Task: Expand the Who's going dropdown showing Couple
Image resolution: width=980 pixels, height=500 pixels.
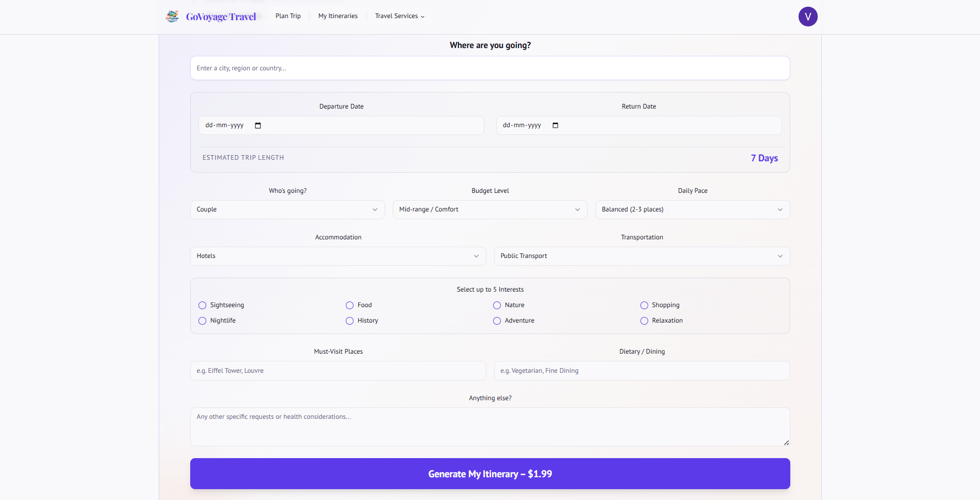Action: pyautogui.click(x=287, y=209)
